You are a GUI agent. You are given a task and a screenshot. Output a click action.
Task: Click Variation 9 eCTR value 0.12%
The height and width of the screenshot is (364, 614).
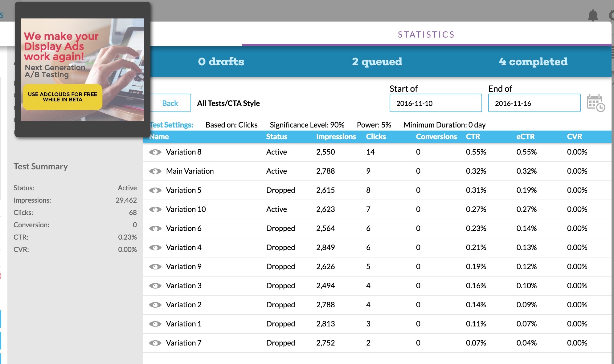[526, 267]
